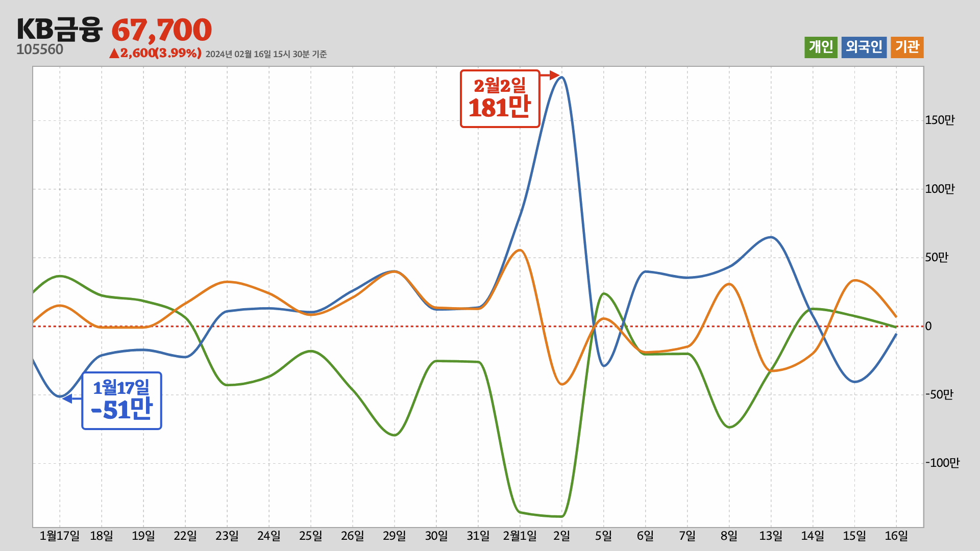980x551 pixels.
Task: Click the 2월1일 x-axis label
Action: 520,536
